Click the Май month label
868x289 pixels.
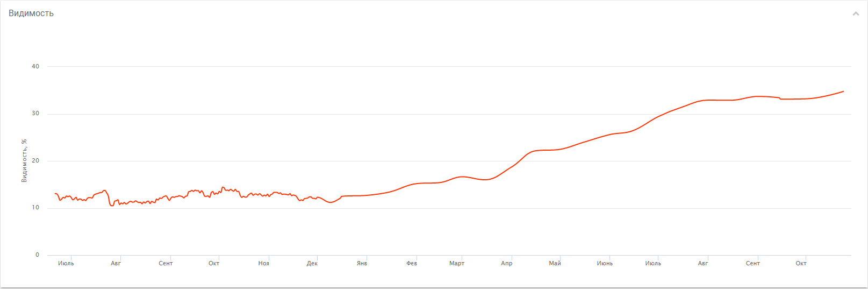point(555,263)
